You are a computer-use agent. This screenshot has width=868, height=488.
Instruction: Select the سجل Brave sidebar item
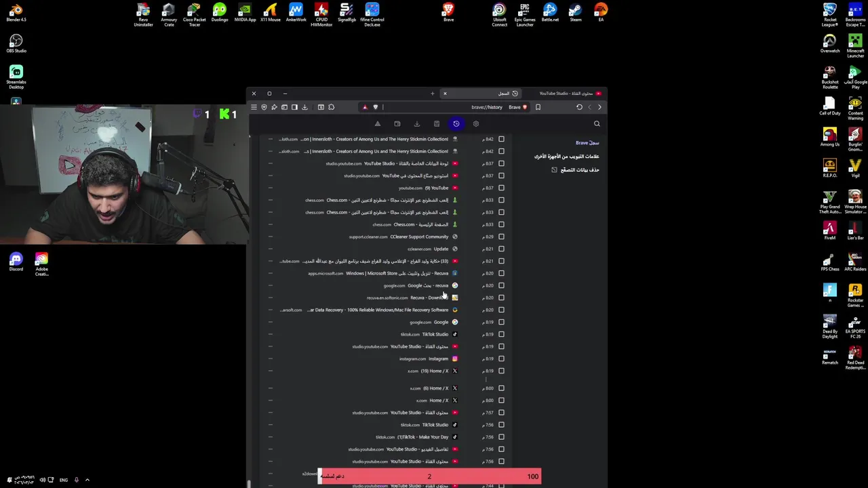tap(587, 143)
